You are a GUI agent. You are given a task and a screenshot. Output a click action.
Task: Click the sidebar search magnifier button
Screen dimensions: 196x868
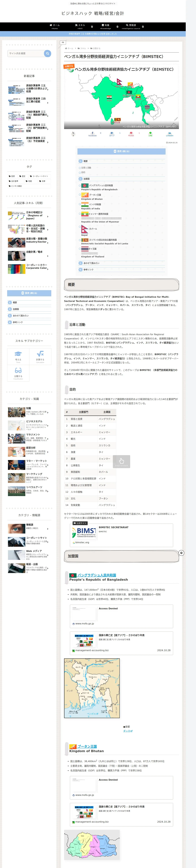pos(47,53)
